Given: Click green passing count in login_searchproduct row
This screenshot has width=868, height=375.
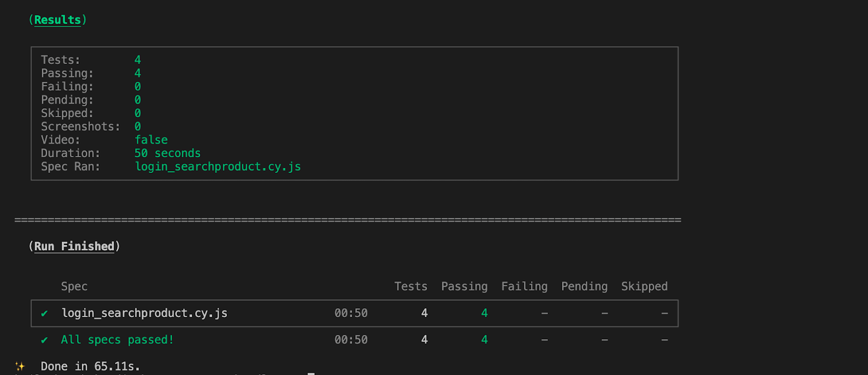Looking at the screenshot, I should 484,313.
